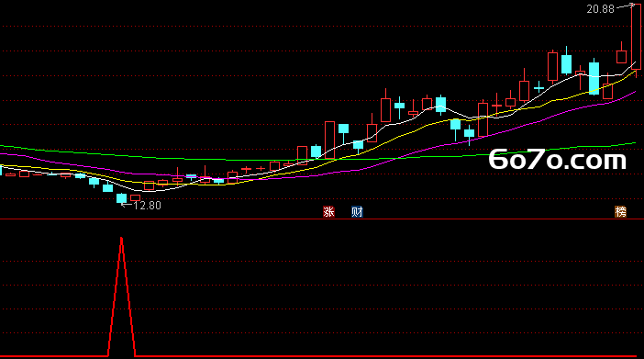Click the 12.80 low price label

(147, 205)
